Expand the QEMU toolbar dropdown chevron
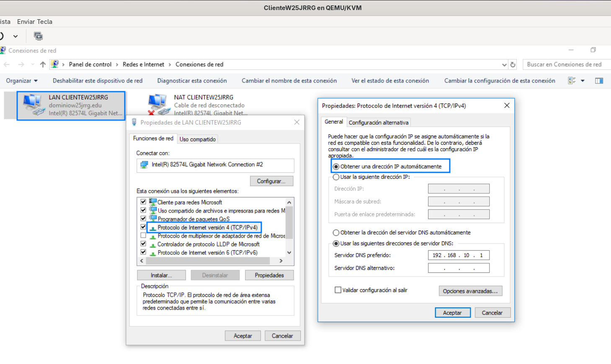 tap(15, 36)
